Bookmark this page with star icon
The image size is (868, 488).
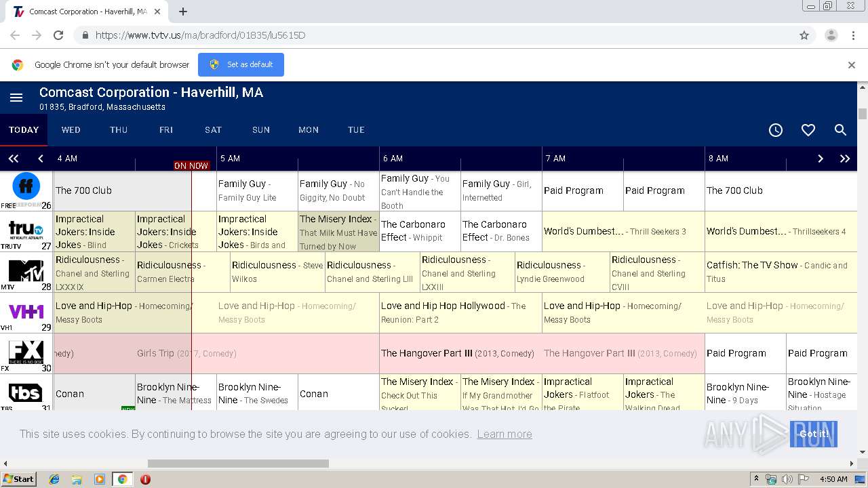coord(804,35)
